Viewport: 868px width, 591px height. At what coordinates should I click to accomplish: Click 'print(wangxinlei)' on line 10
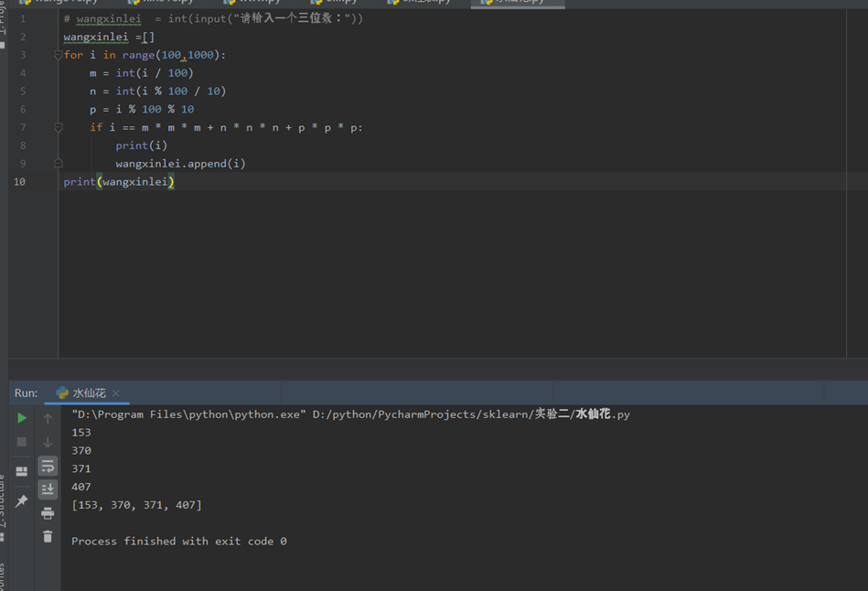(x=119, y=182)
